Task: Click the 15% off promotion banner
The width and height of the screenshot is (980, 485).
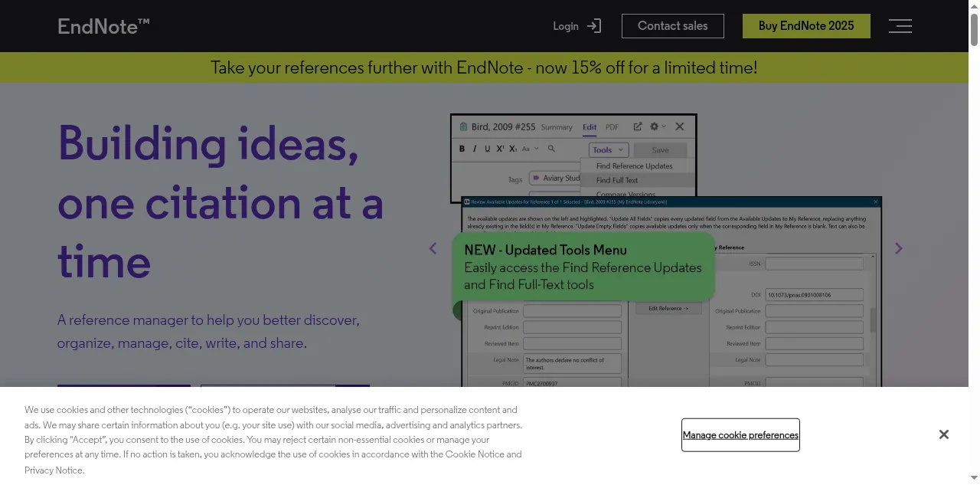Action: click(x=484, y=67)
